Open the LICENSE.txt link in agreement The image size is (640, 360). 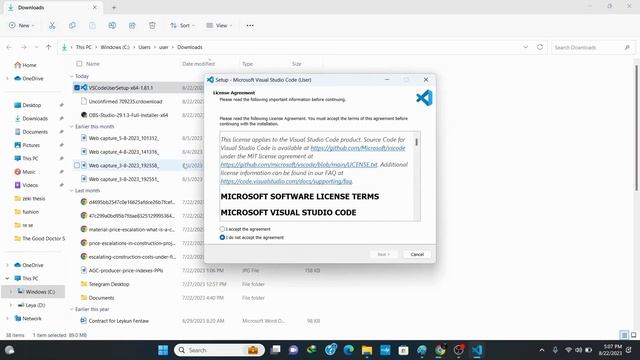click(299, 164)
